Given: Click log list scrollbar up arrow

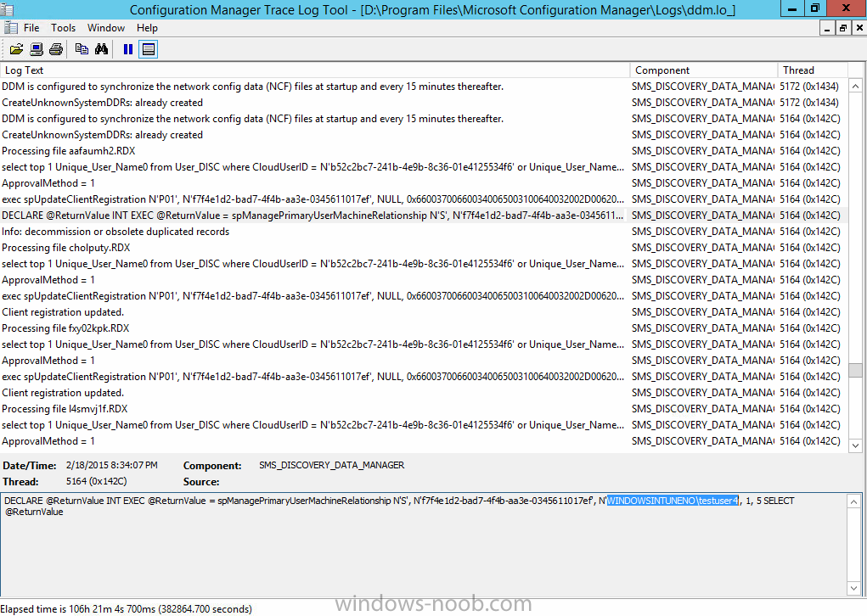Looking at the screenshot, I should [x=855, y=86].
